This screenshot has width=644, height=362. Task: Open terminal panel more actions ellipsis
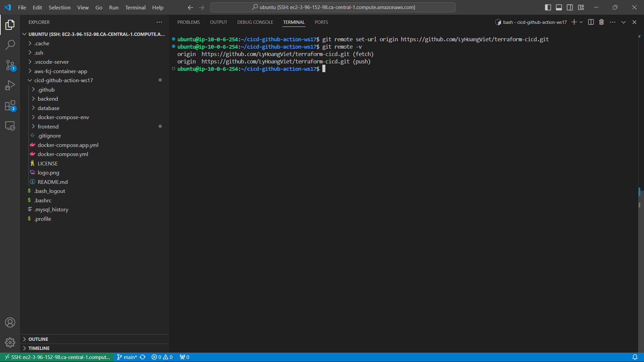pyautogui.click(x=612, y=22)
